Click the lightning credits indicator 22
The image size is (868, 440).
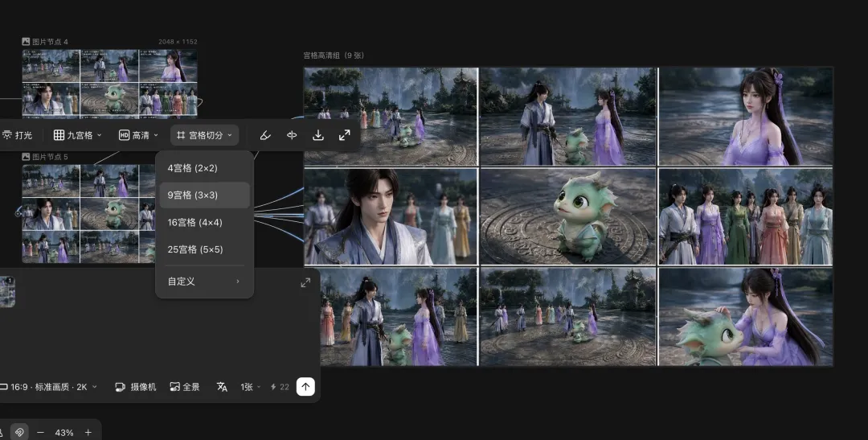(280, 387)
